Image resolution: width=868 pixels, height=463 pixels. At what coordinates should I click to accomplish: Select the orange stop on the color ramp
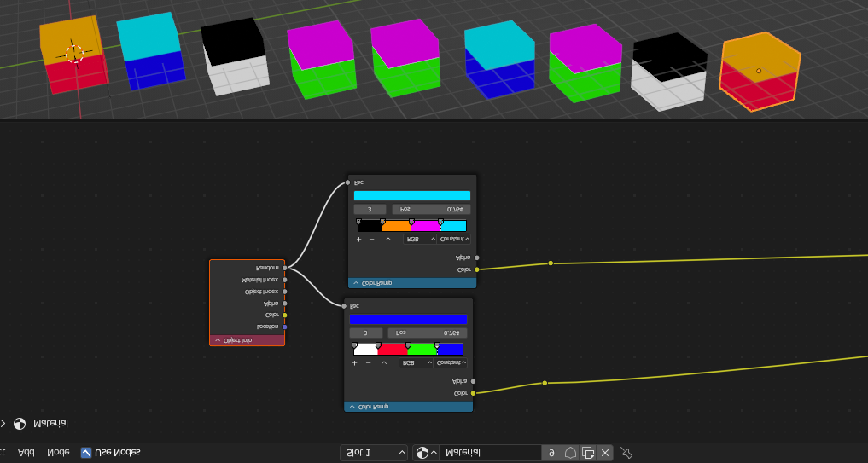click(382, 222)
